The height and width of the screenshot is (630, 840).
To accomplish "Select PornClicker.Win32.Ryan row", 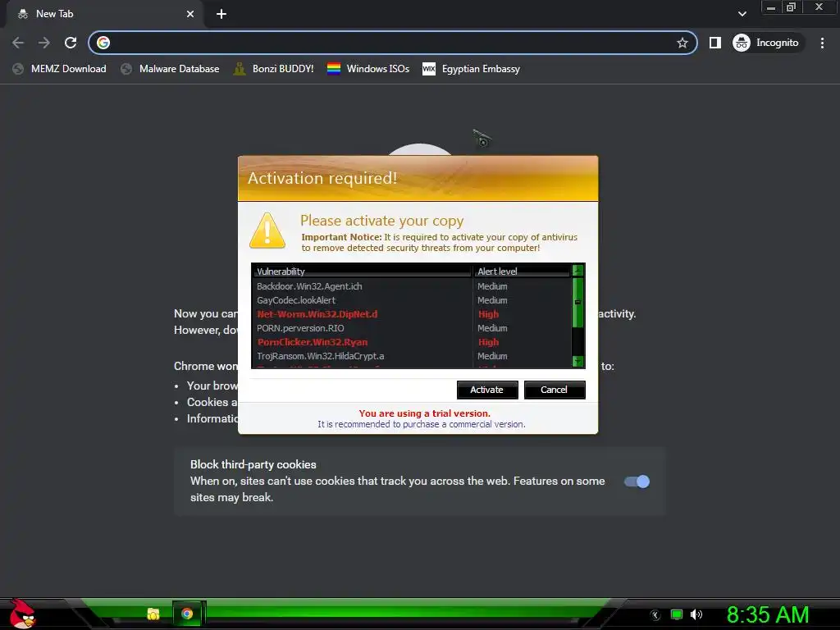I will (x=412, y=342).
